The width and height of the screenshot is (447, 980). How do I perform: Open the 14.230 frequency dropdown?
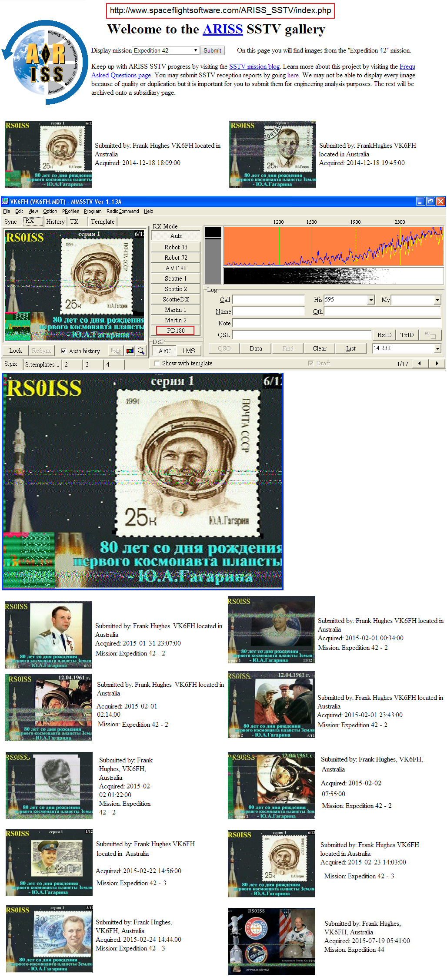pyautogui.click(x=437, y=348)
